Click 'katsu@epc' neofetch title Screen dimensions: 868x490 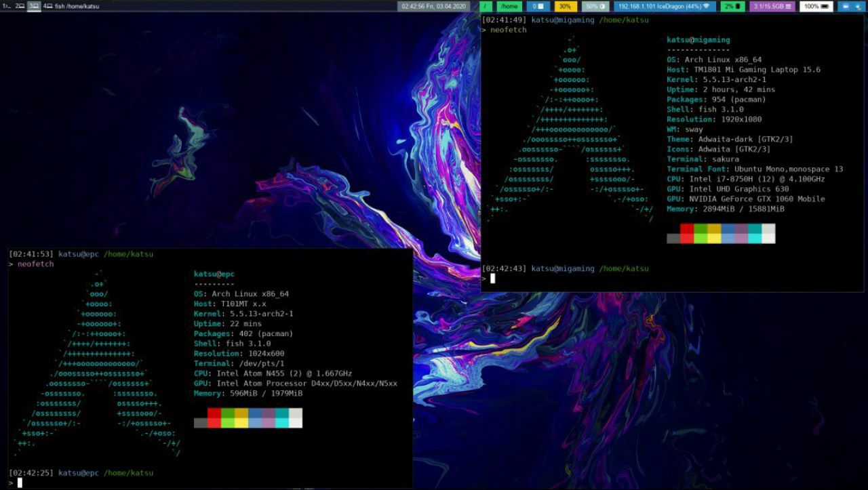pos(214,274)
